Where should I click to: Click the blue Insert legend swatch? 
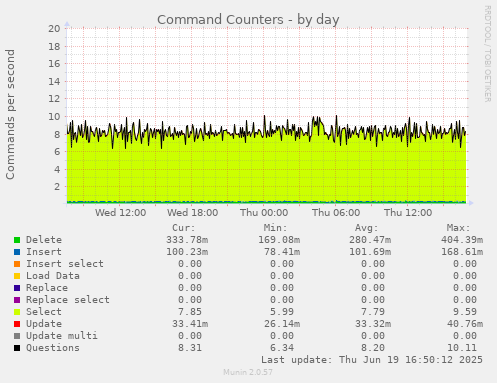17,252
